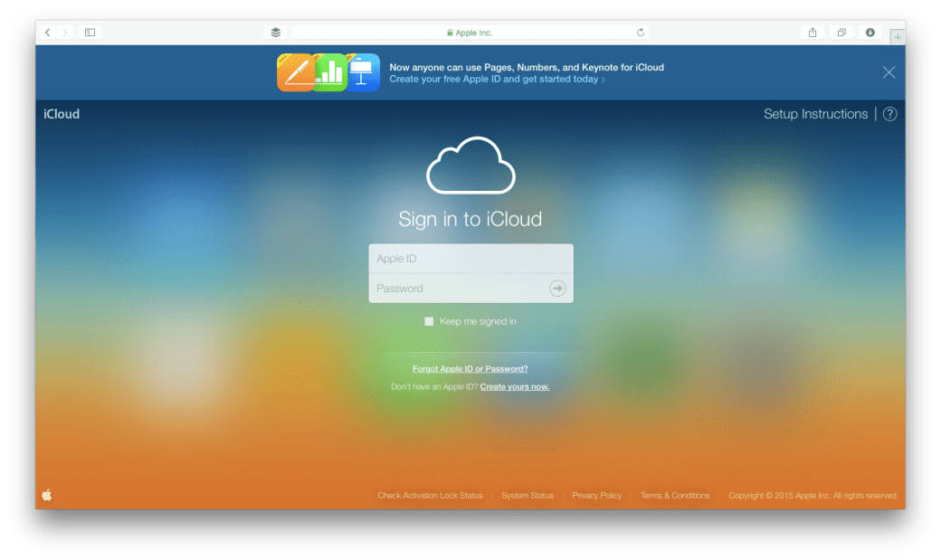Click the Create yours now link
The width and height of the screenshot is (941, 560).
514,386
